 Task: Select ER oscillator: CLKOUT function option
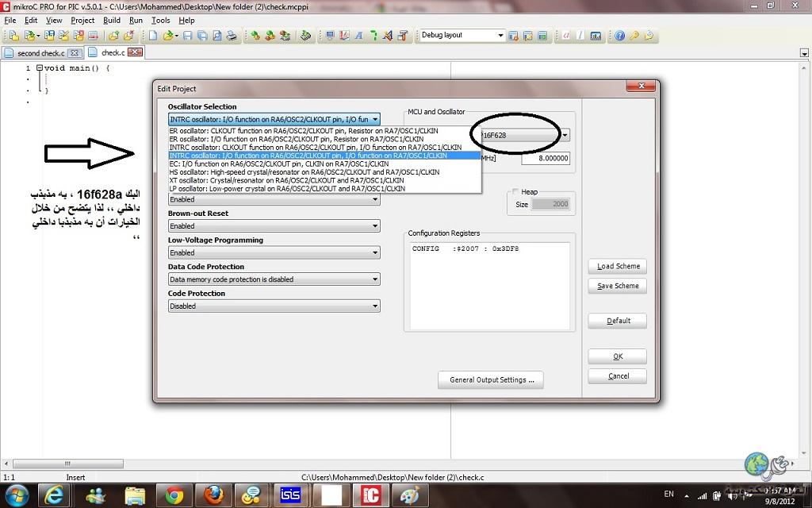(324, 131)
